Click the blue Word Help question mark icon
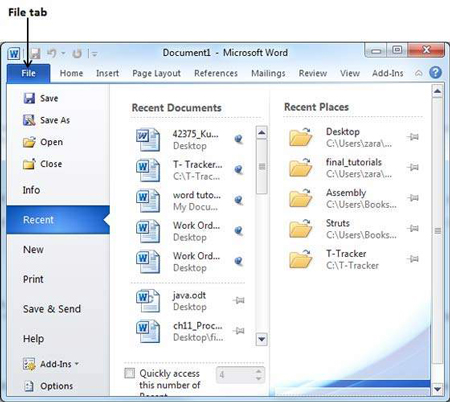Viewport: 450px width, 402px height. pyautogui.click(x=435, y=72)
